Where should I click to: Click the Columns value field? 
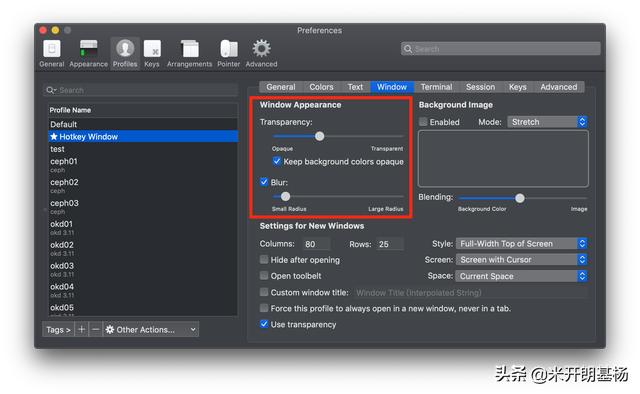click(x=317, y=244)
